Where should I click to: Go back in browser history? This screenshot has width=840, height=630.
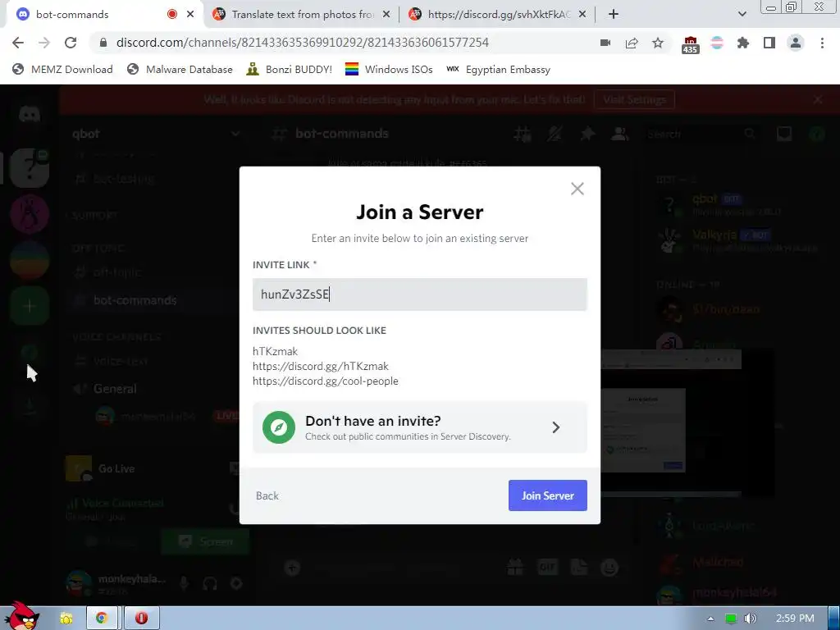[x=18, y=43]
